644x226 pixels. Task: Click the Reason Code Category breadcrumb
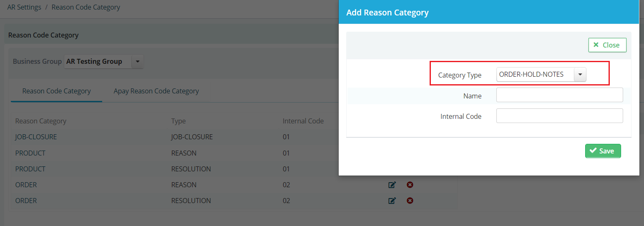pos(86,8)
